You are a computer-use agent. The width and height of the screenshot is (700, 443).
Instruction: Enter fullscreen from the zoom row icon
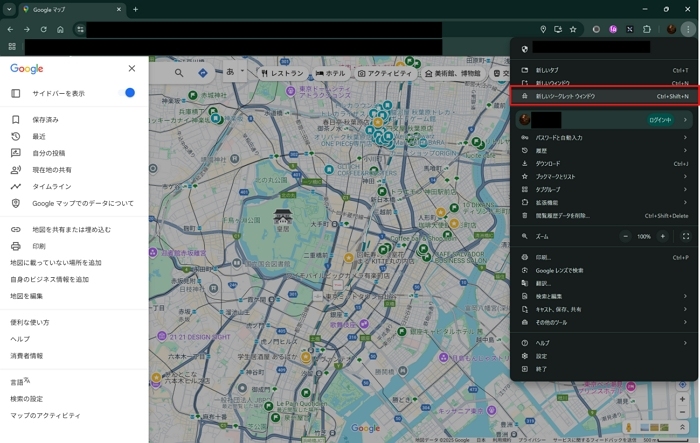(x=686, y=236)
